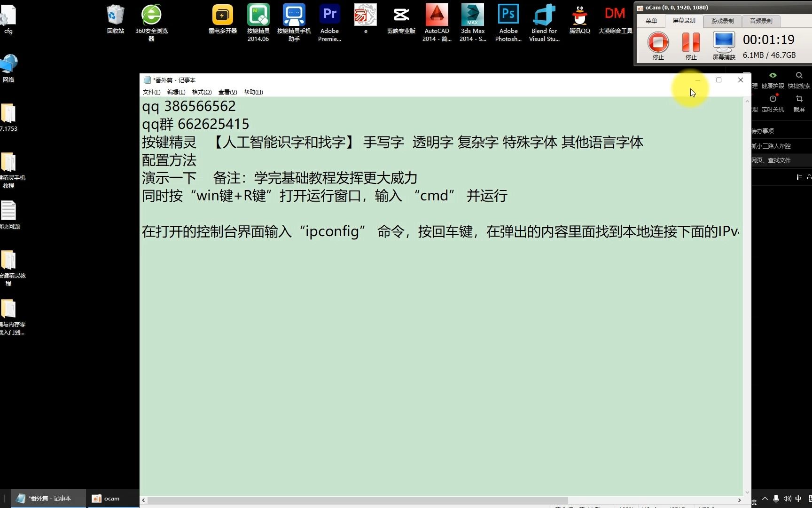The width and height of the screenshot is (812, 508).
Task: Maximize the Notepad window
Action: (x=718, y=80)
